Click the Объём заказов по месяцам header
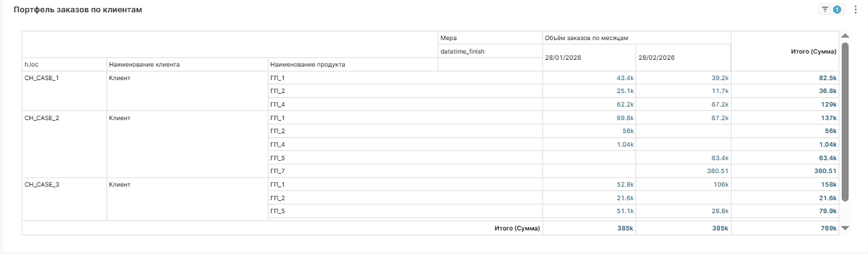The width and height of the screenshot is (868, 254). pyautogui.click(x=586, y=38)
